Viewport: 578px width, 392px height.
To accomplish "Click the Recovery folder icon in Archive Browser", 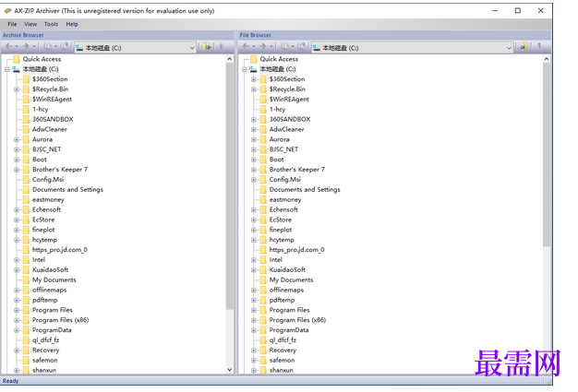I will (x=26, y=350).
